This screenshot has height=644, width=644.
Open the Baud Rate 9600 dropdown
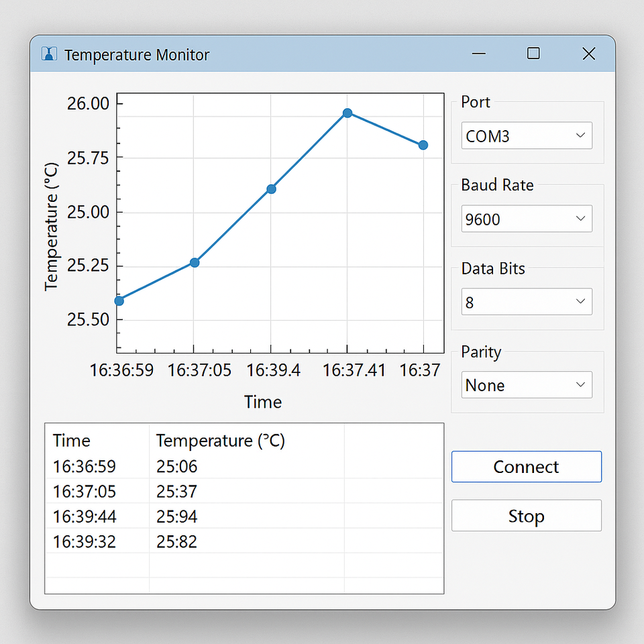click(527, 219)
